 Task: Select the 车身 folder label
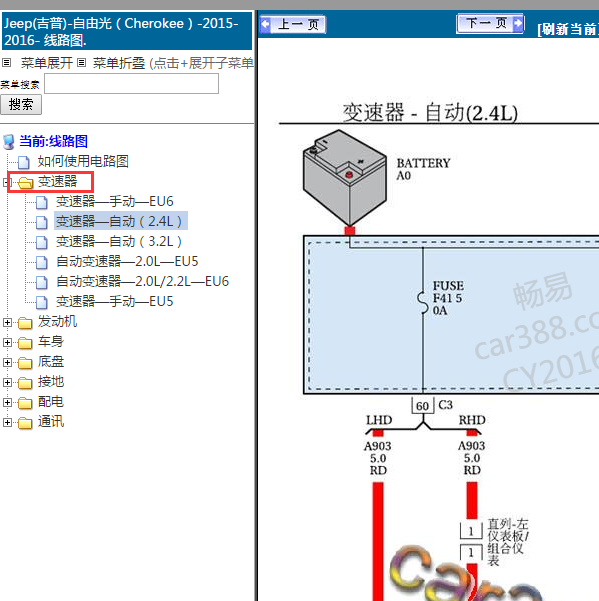coord(51,341)
